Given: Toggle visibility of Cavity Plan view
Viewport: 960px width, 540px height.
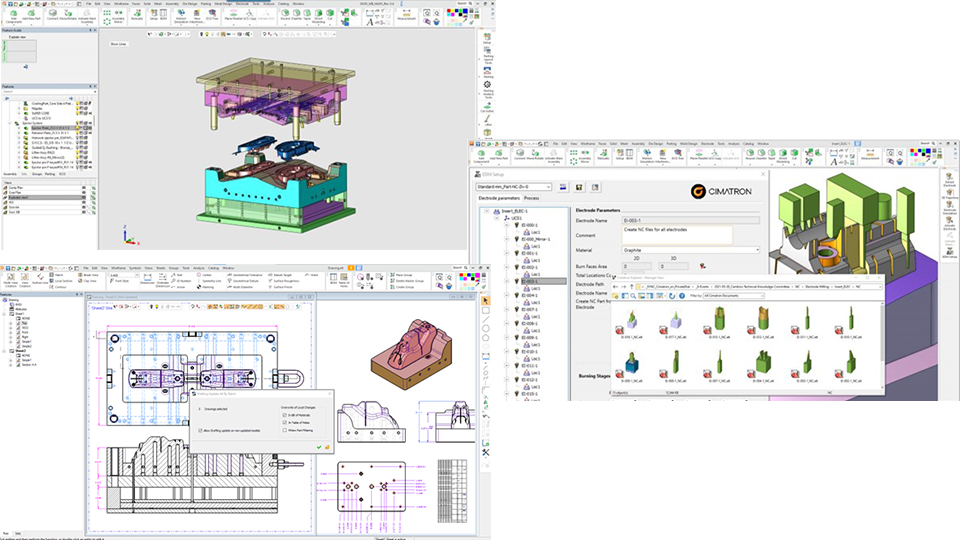Looking at the screenshot, I should (84, 188).
